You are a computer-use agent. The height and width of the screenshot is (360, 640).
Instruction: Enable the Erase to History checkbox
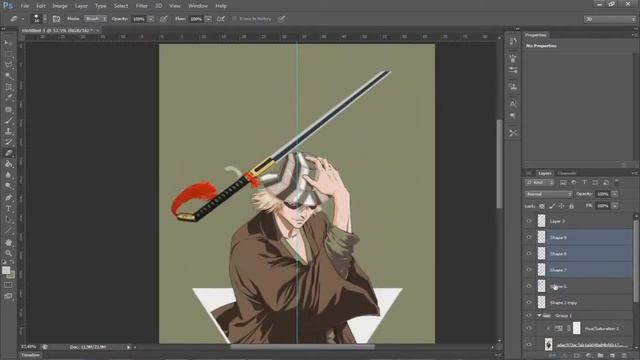(x=235, y=19)
